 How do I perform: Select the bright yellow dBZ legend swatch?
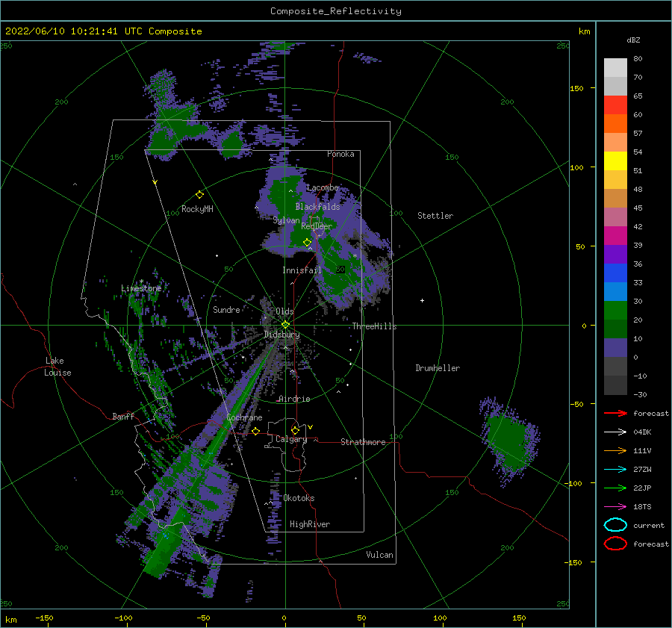click(615, 161)
